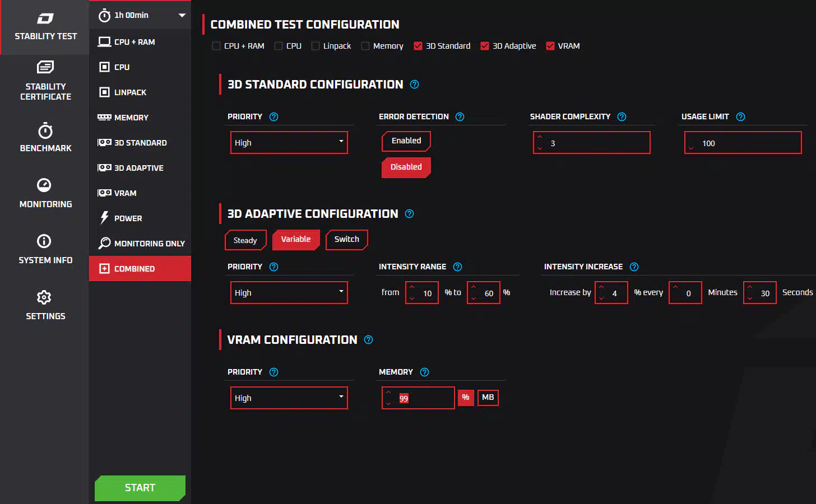Click the Monitoring Only magnifier icon
The image size is (816, 504).
[104, 243]
